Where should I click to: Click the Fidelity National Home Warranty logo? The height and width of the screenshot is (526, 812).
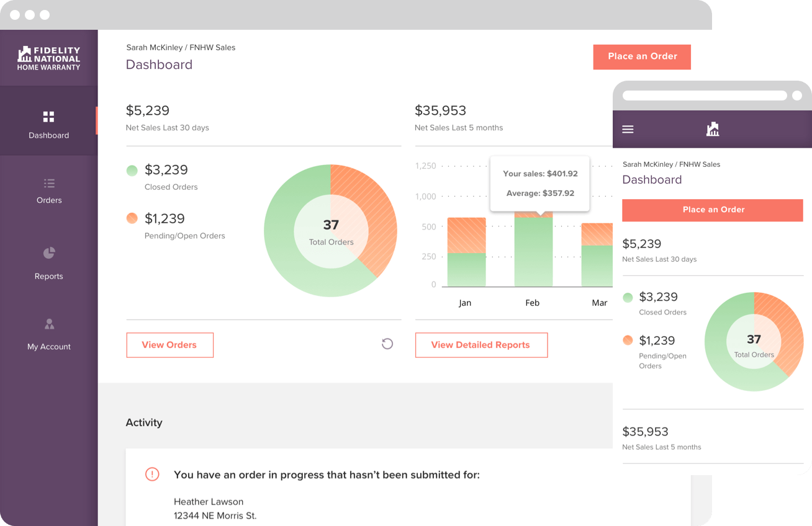pyautogui.click(x=49, y=58)
